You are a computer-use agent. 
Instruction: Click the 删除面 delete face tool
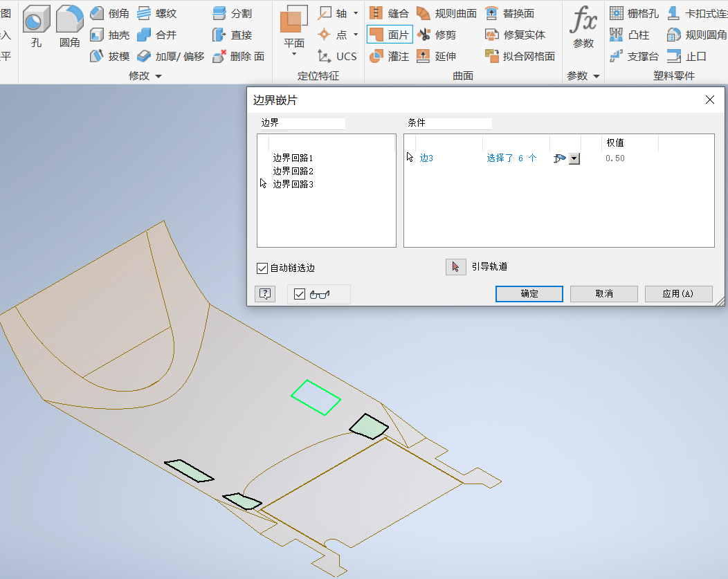point(238,56)
